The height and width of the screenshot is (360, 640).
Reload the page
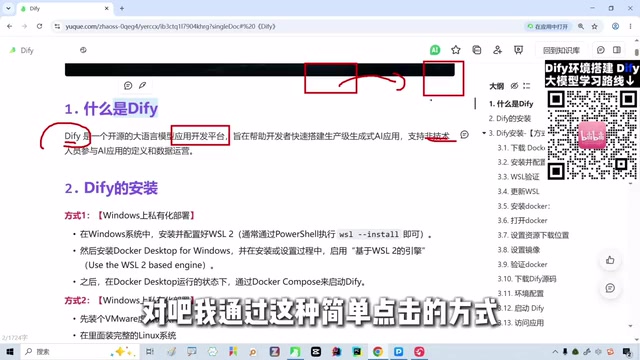pyautogui.click(x=39, y=26)
